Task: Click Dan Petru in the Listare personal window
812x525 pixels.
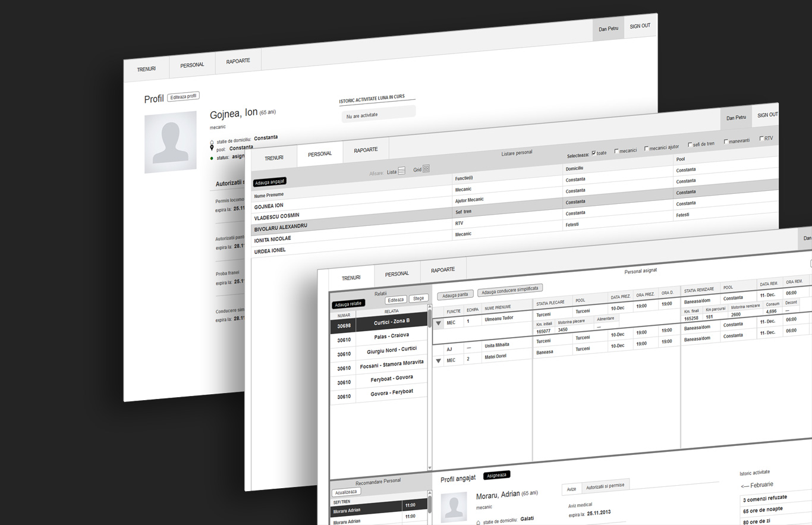Action: pos(736,118)
